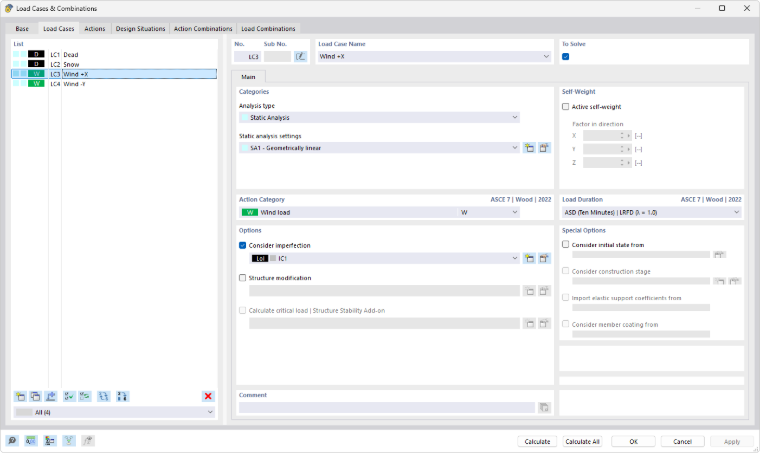Click the new icon in the Calculate critical load row
The height and width of the screenshot is (453, 760).
[x=529, y=323]
